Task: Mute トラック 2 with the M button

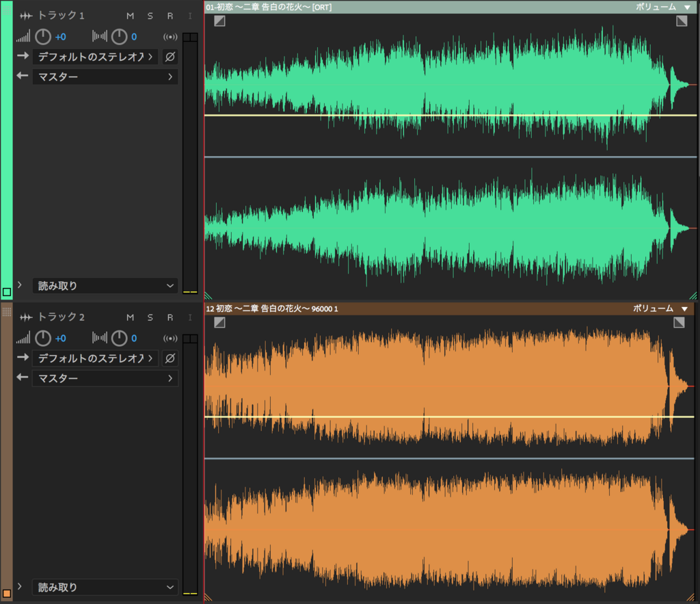Action: click(131, 317)
